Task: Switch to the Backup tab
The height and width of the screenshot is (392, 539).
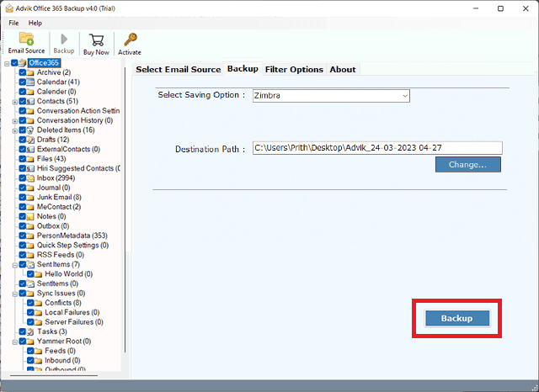Action: pos(243,69)
